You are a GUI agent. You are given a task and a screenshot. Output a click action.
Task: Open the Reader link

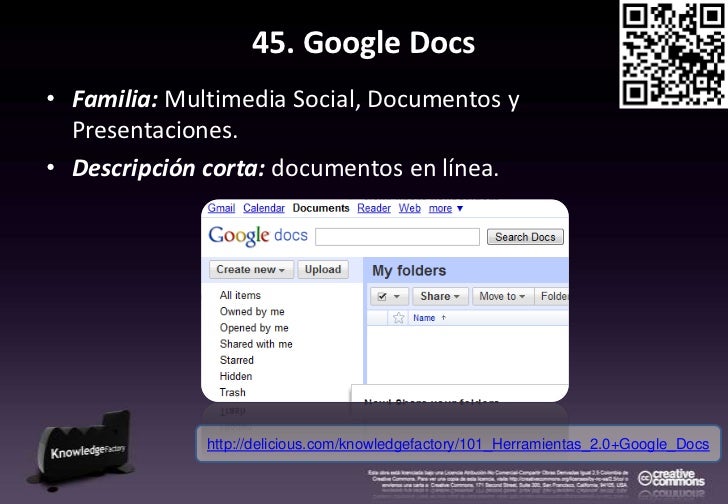pyautogui.click(x=374, y=208)
